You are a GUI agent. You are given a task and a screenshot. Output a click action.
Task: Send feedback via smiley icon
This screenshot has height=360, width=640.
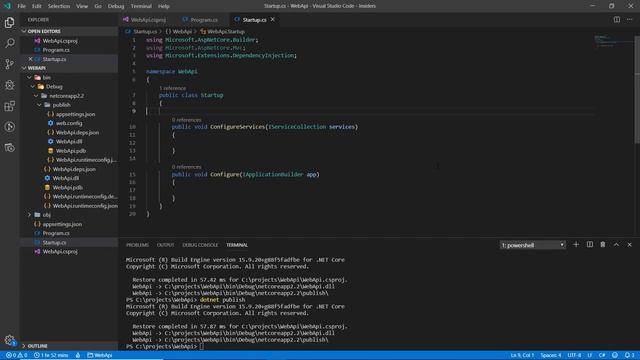pyautogui.click(x=615, y=355)
